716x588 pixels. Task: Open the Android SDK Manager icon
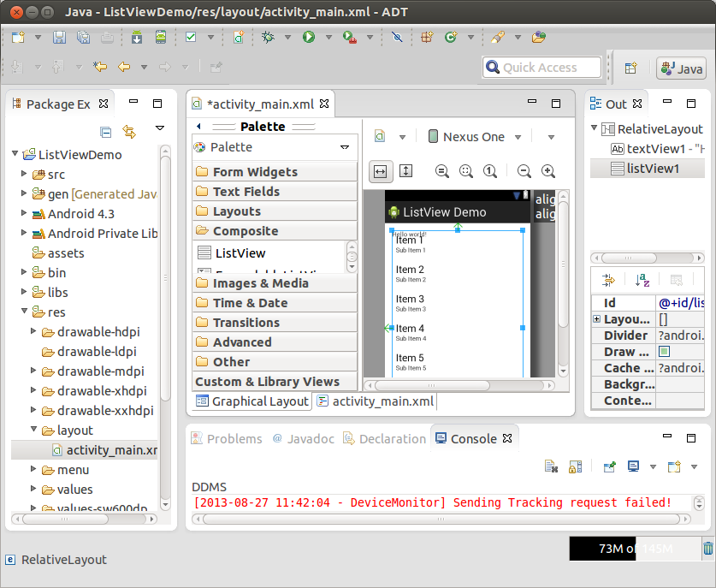[137, 37]
